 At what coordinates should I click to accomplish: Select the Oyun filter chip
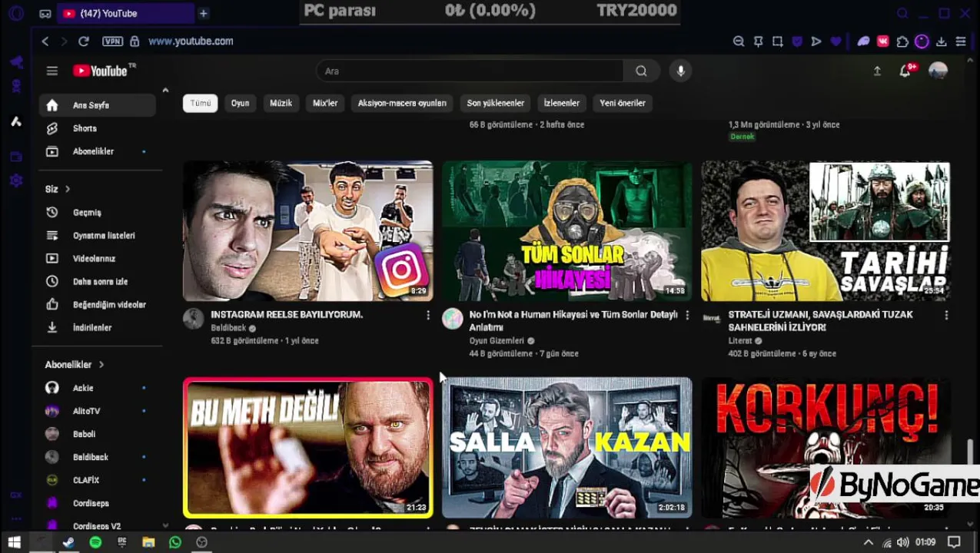click(x=241, y=103)
